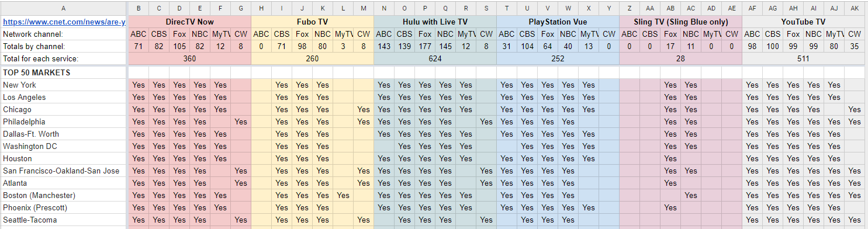Click the Seattle-Tacoma row label

coord(63,220)
